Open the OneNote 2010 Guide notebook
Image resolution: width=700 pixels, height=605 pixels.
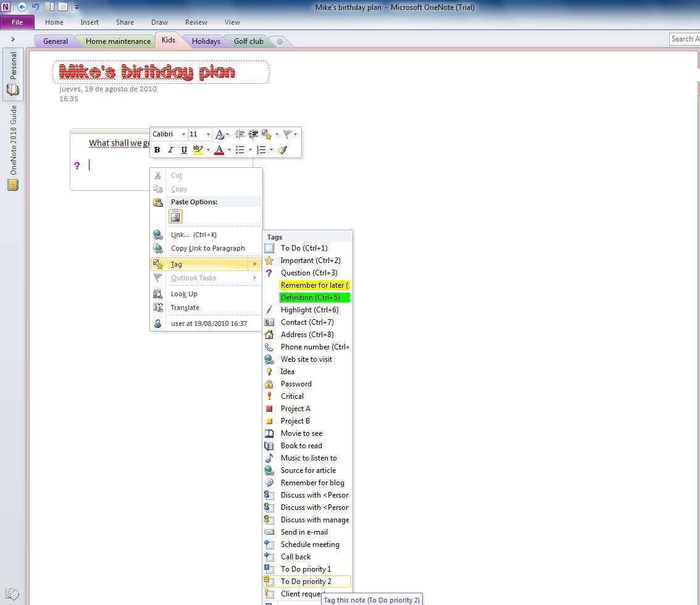click(x=13, y=148)
